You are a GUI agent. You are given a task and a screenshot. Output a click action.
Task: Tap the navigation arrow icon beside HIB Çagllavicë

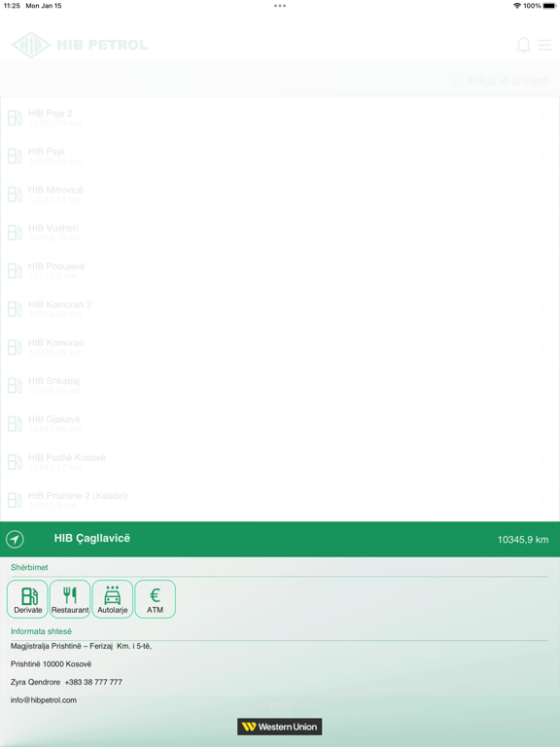pyautogui.click(x=15, y=539)
